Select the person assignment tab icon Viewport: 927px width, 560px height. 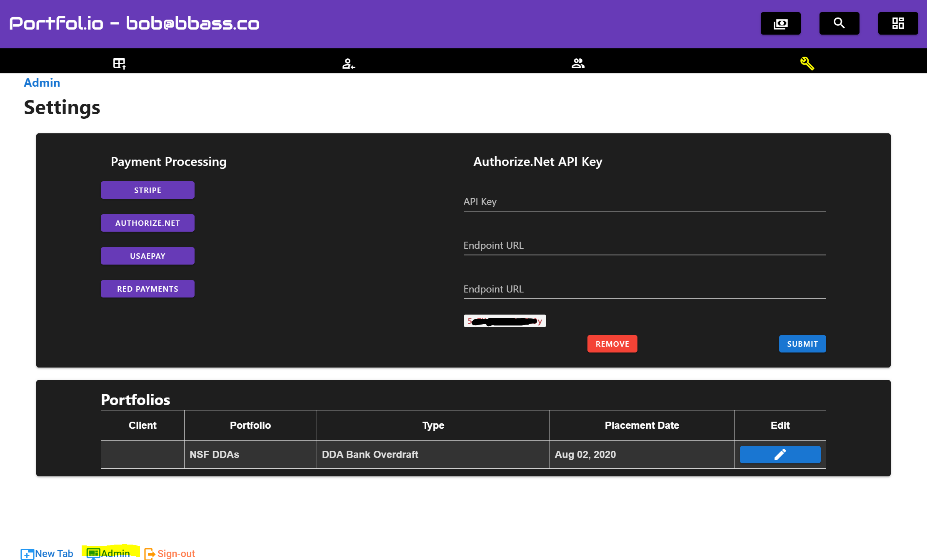(x=348, y=63)
